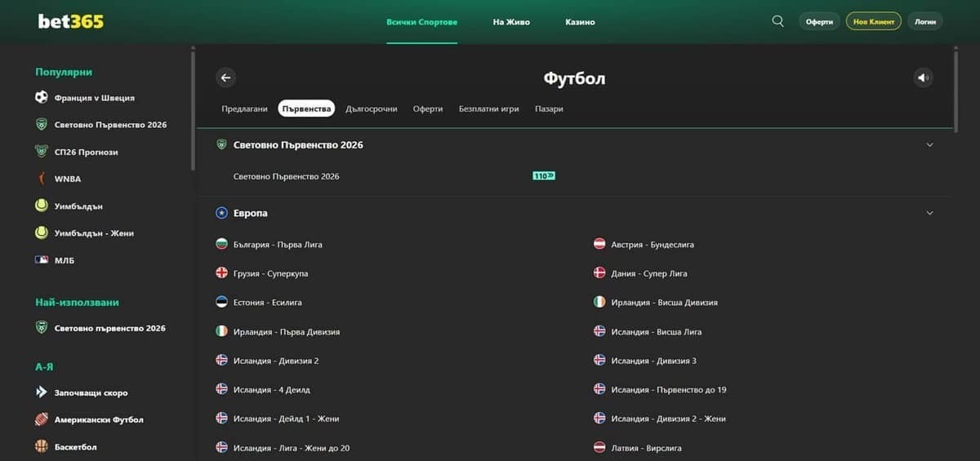This screenshot has height=461, width=980.
Task: Click the WNBA basketball icon
Action: point(42,179)
